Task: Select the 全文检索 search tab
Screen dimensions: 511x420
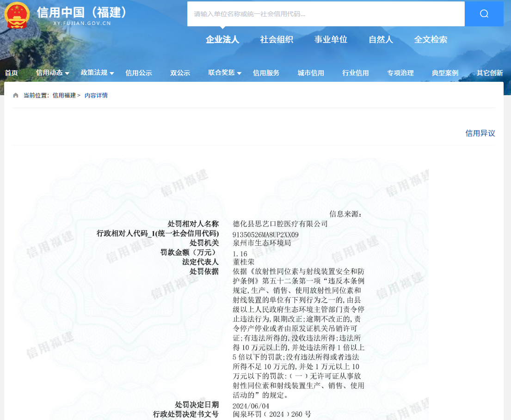Action: (431, 40)
